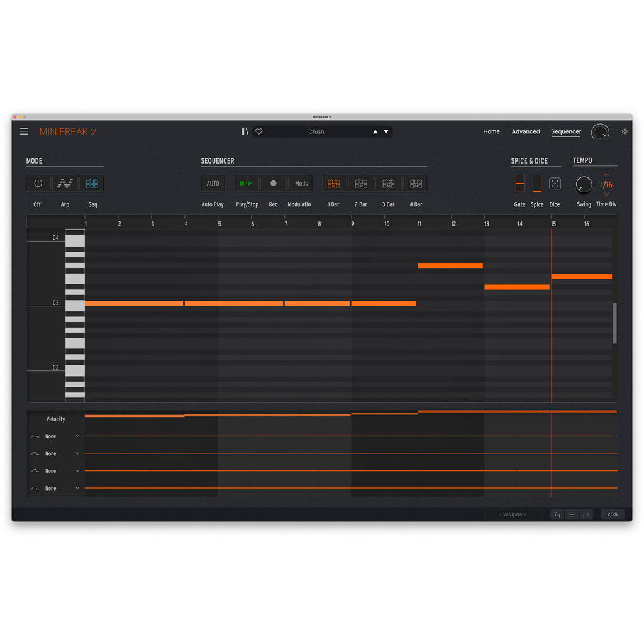Screen dimensions: 644x644
Task: Select the Seq mode icon
Action: [x=92, y=184]
